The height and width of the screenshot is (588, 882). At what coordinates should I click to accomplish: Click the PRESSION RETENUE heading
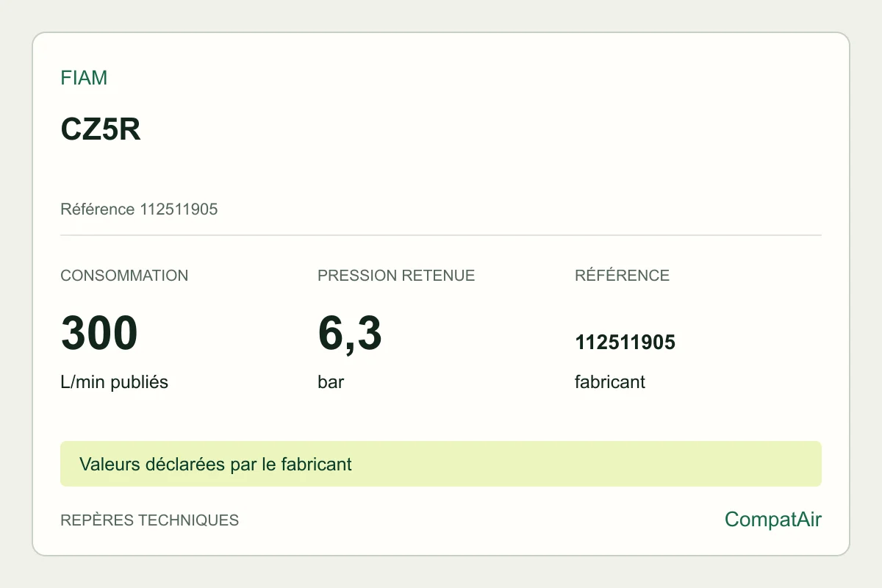(x=396, y=276)
